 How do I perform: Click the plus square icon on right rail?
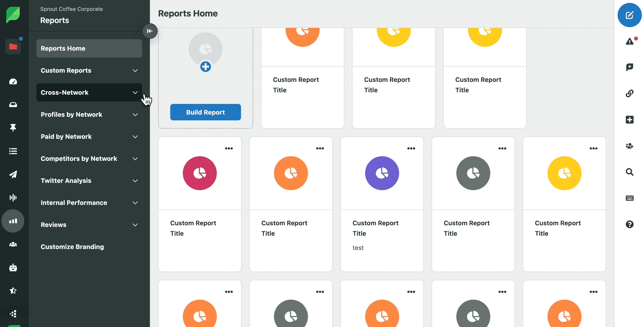click(629, 120)
